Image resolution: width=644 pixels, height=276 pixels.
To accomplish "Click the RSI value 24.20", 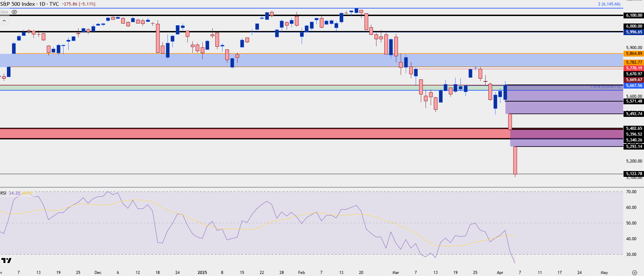I will [14, 193].
